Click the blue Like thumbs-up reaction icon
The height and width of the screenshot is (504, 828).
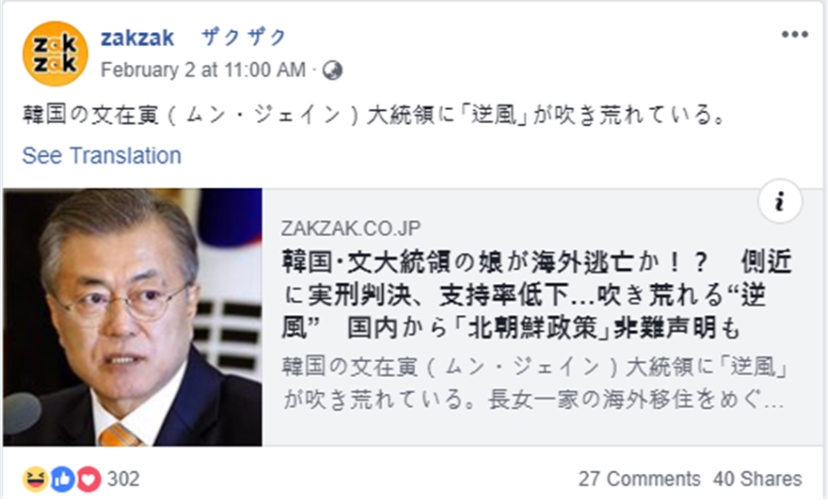click(62, 479)
